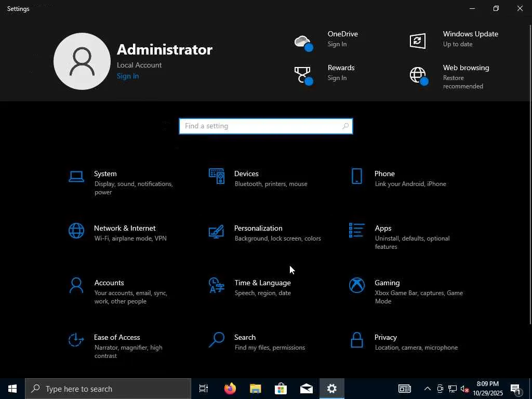Click the System category title

(x=105, y=174)
